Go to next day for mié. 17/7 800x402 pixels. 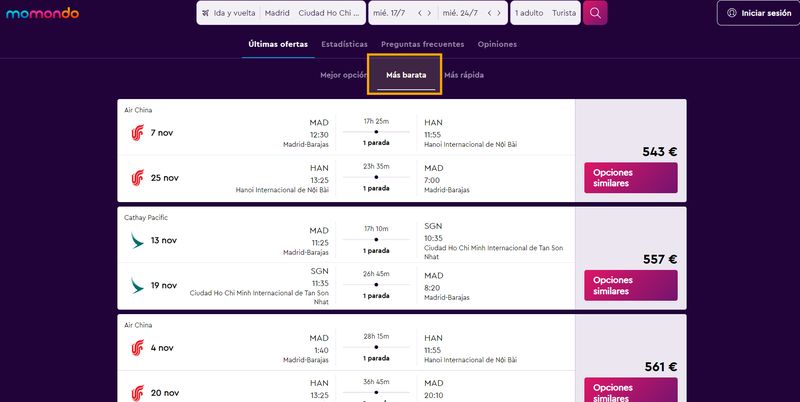pyautogui.click(x=429, y=13)
